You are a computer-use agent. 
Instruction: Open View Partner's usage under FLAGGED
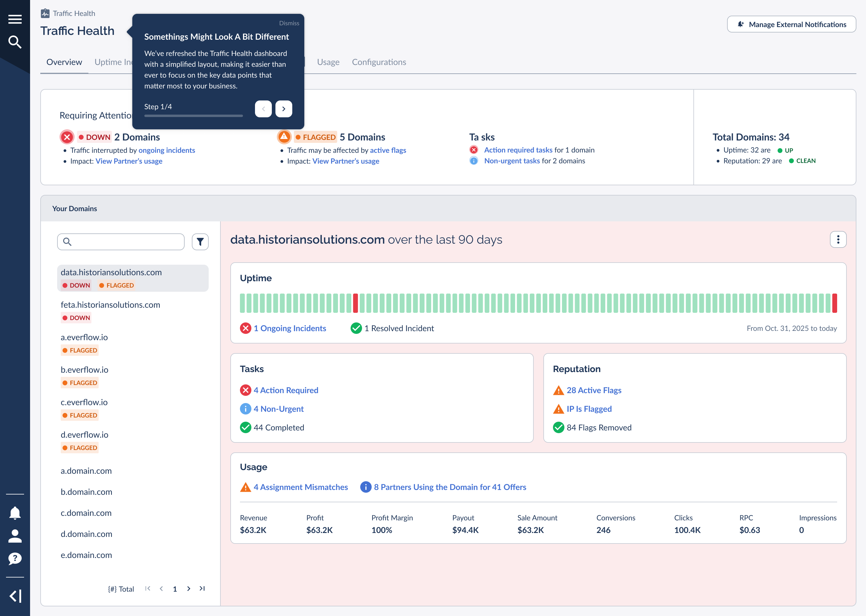point(346,161)
